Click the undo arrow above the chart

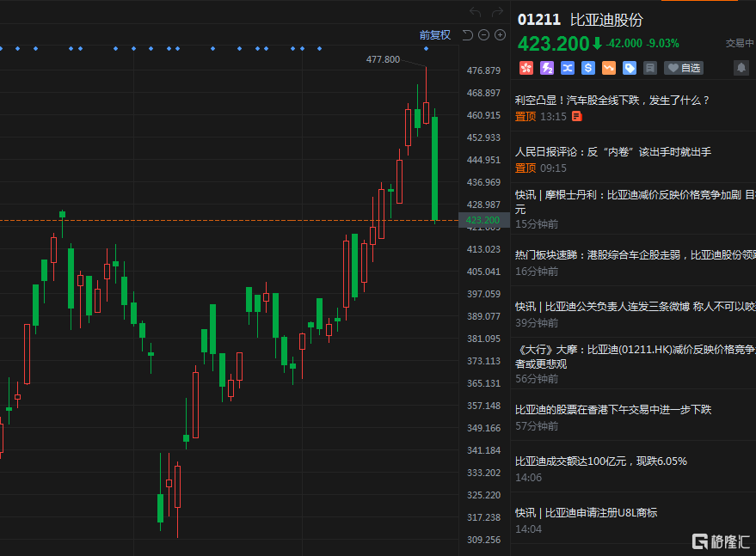point(475,12)
